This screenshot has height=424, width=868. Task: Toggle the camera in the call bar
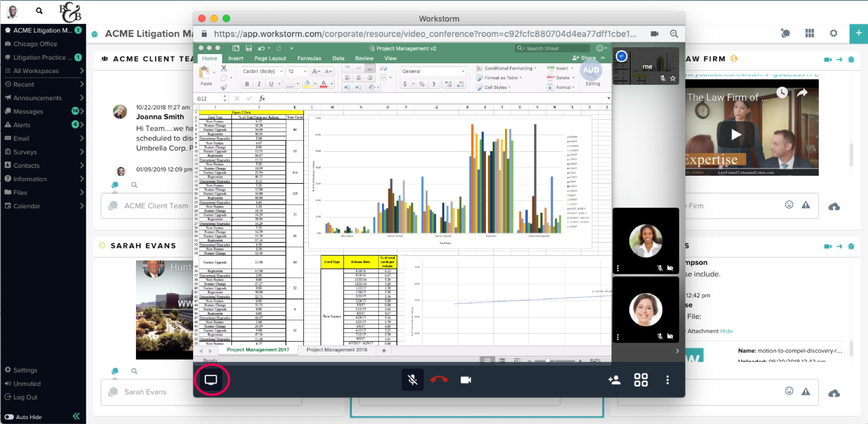466,380
